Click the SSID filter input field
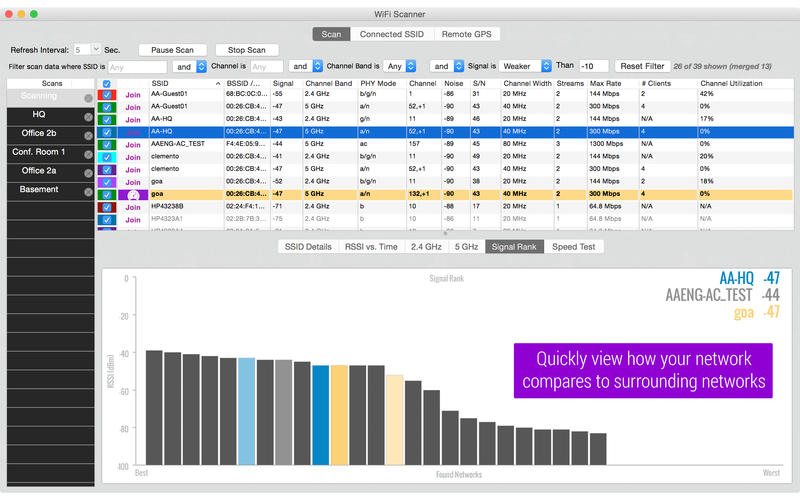The height and width of the screenshot is (500, 800). (137, 66)
